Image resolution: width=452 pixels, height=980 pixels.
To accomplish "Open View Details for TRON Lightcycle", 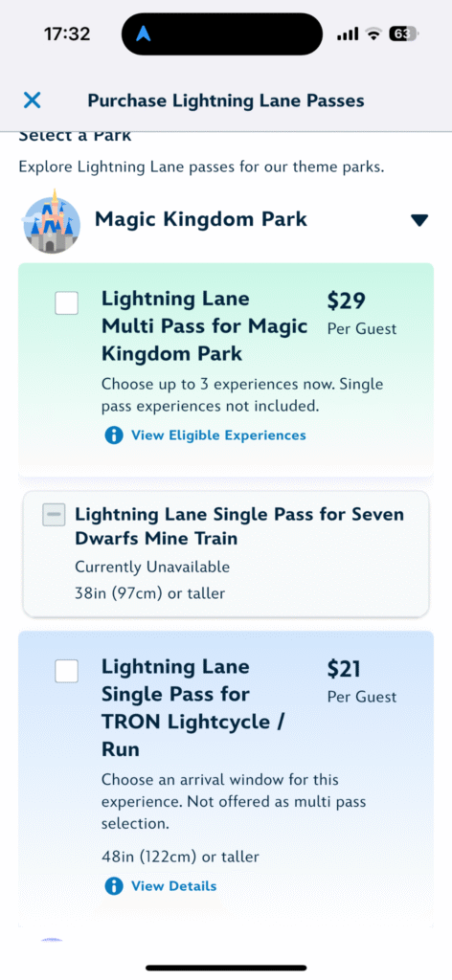I will (x=173, y=886).
